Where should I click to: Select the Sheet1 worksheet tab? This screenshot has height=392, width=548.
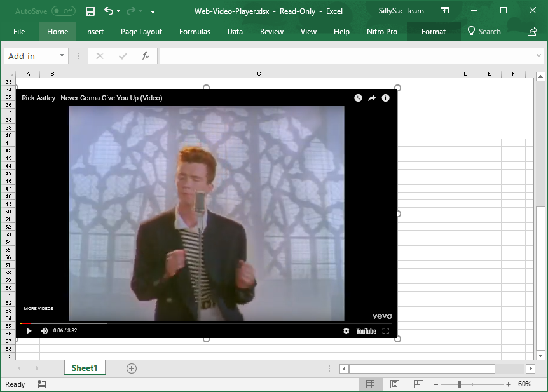tap(85, 368)
